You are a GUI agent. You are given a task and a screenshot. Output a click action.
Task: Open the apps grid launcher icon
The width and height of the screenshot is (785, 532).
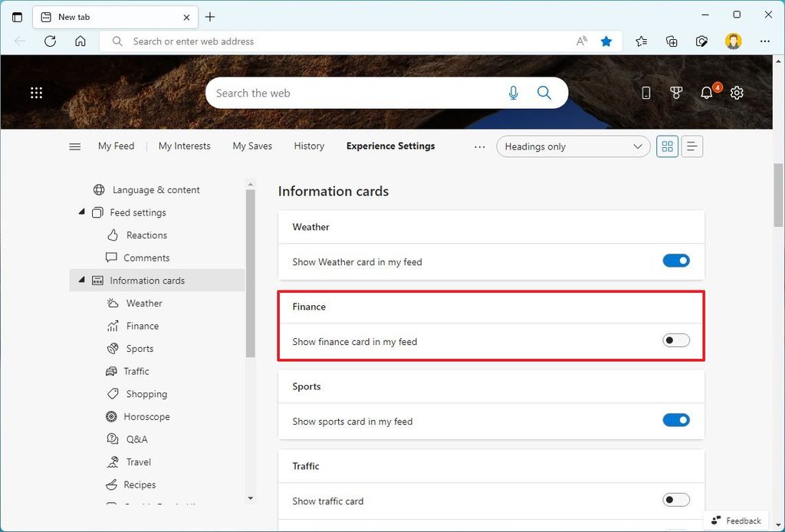36,92
